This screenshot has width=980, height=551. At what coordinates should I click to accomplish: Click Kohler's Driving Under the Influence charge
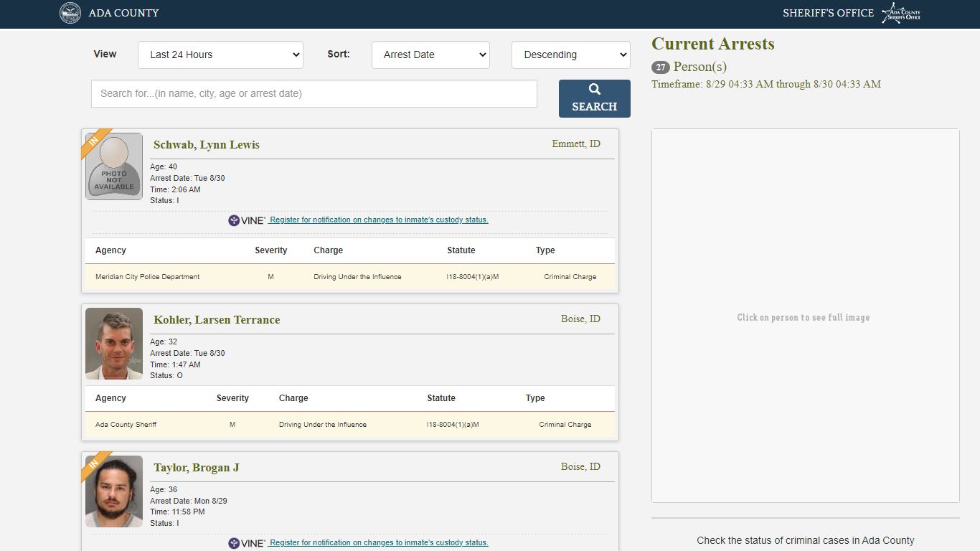coord(323,425)
